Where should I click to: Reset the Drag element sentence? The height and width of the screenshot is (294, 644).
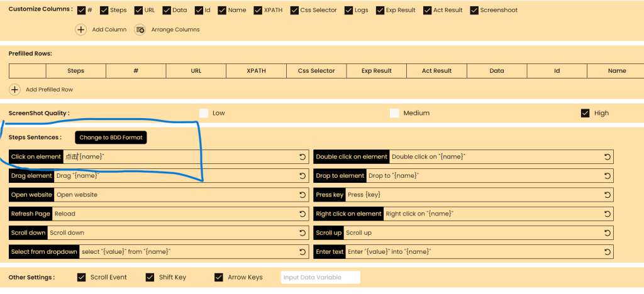click(x=303, y=175)
